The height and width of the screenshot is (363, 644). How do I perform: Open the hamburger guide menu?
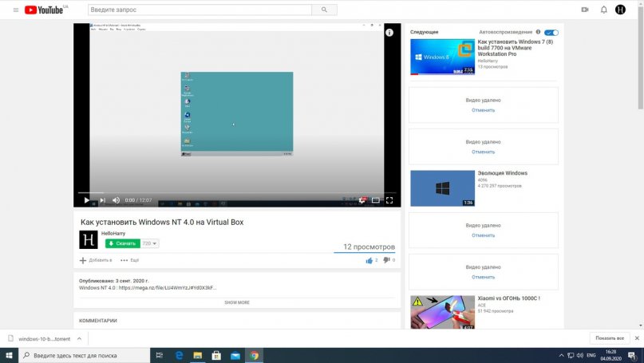pyautogui.click(x=15, y=10)
